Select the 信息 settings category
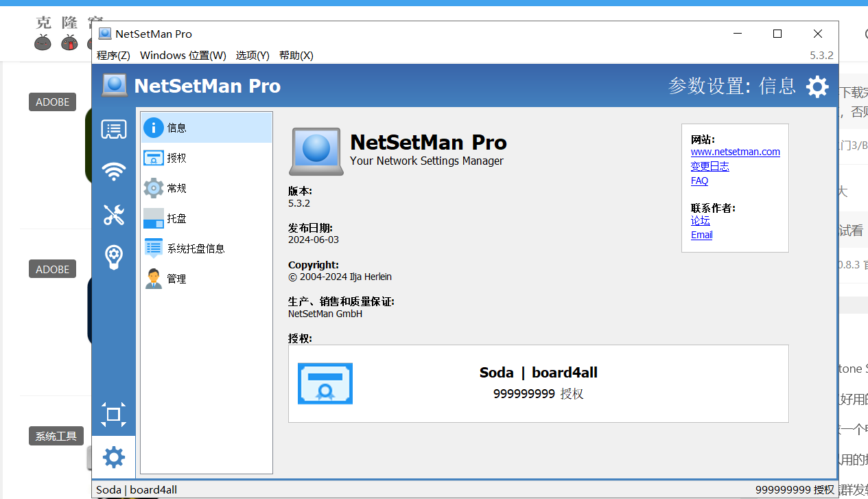The image size is (868, 499). [207, 128]
